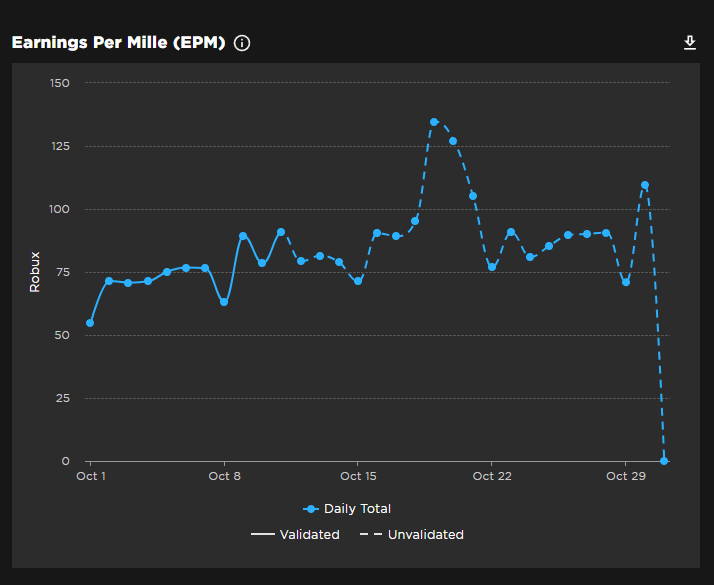Image resolution: width=714 pixels, height=585 pixels.
Task: Click the Oct 22 x-axis label
Action: (x=492, y=476)
